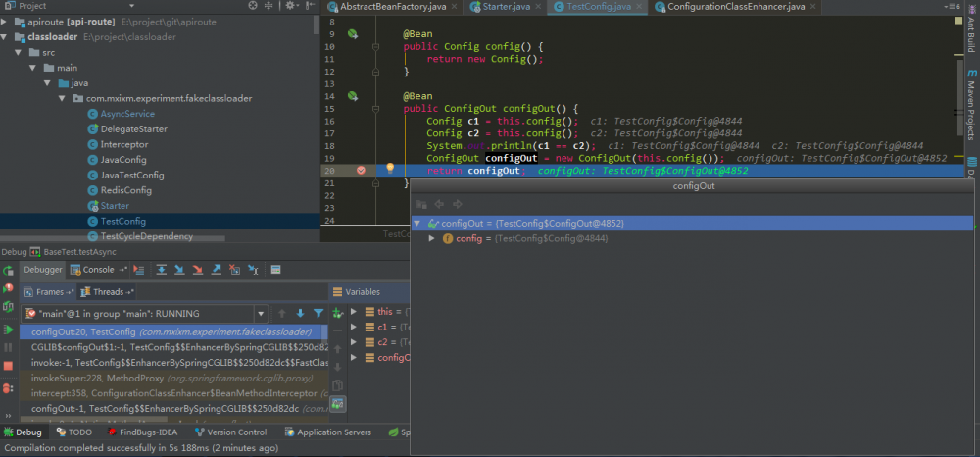The width and height of the screenshot is (980, 457).
Task: Switch to the Console tab
Action: pos(98,270)
